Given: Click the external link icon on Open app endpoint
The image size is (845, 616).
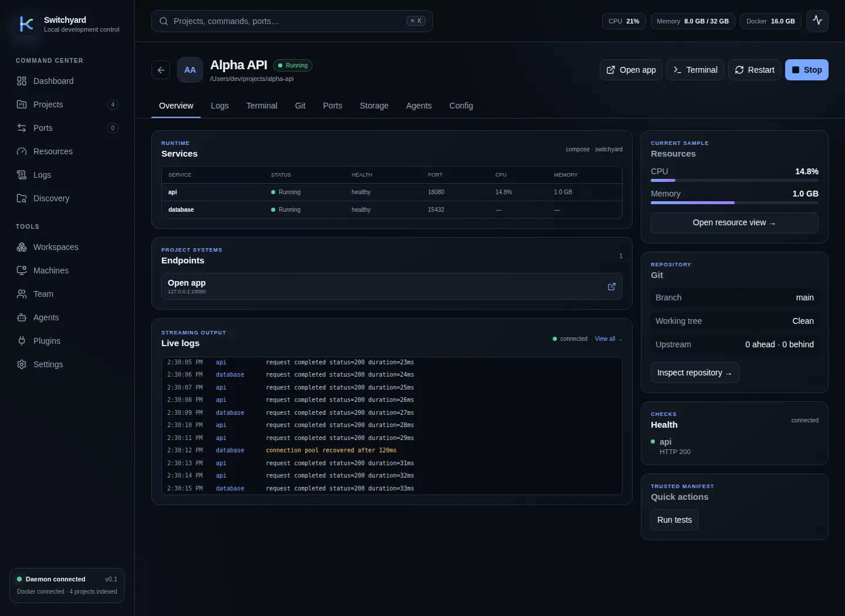Looking at the screenshot, I should [611, 286].
